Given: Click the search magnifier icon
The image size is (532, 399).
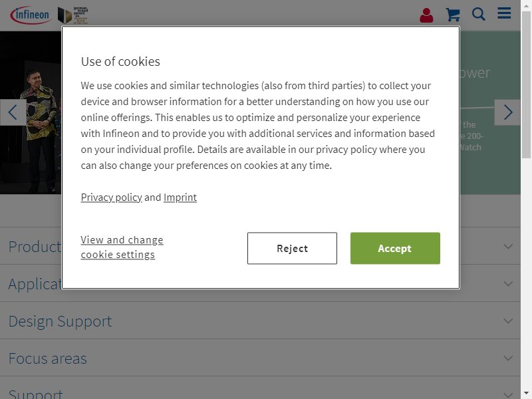Looking at the screenshot, I should click(478, 14).
